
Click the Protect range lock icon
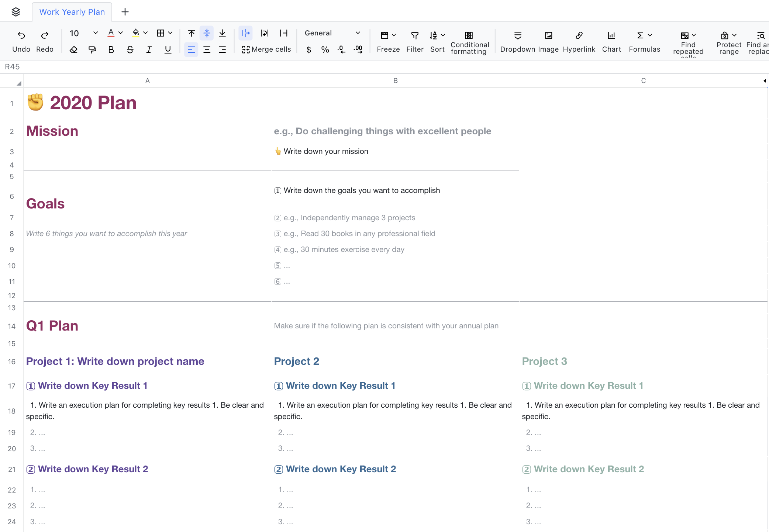[725, 35]
